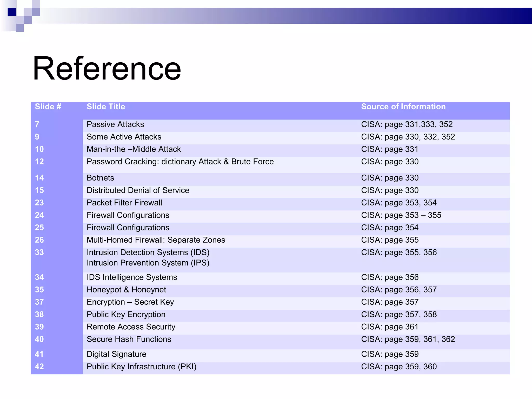Click 'CISA: page 361' source

point(390,327)
